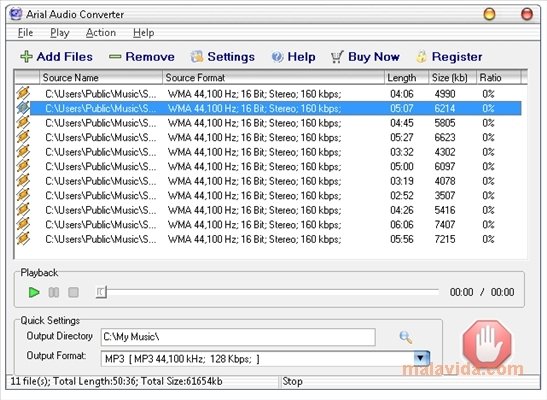Sort by the Ratio column header
Image resolution: width=547 pixels, height=400 pixels.
[x=499, y=77]
